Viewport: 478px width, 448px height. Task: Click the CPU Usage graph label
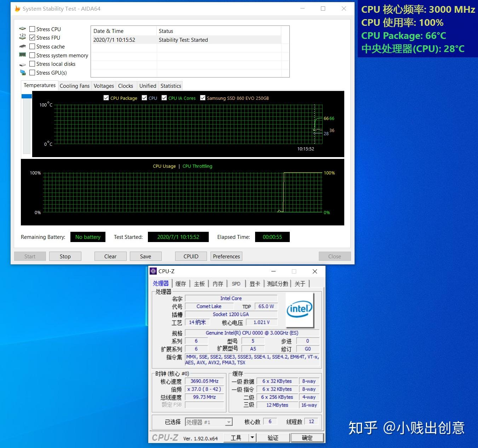(164, 166)
